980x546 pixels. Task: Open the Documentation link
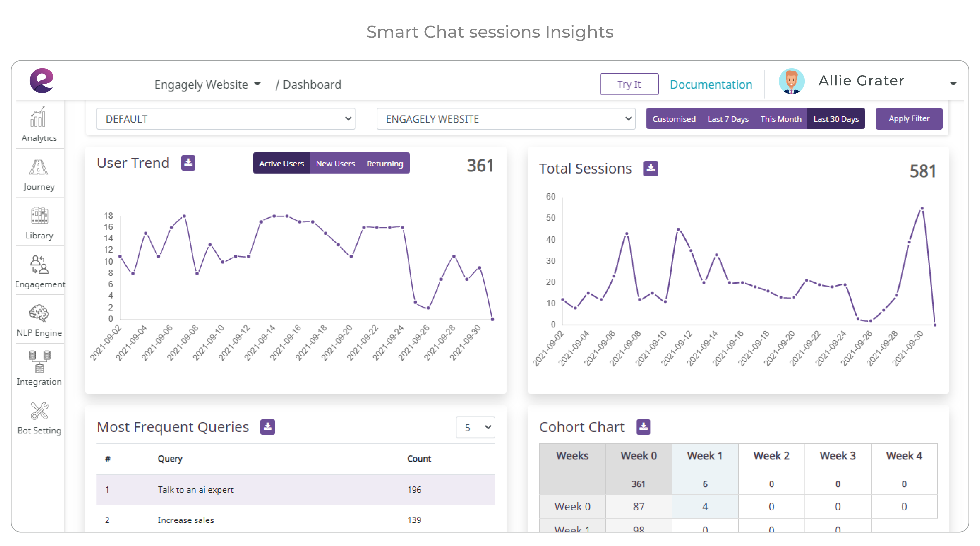[x=711, y=84]
